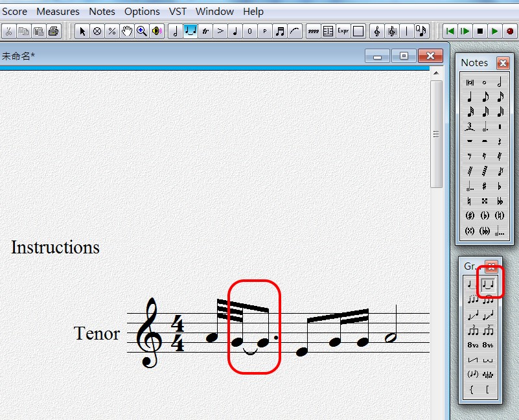Toggle the tie button in the Gr palette
The image size is (519, 420).
click(487, 284)
